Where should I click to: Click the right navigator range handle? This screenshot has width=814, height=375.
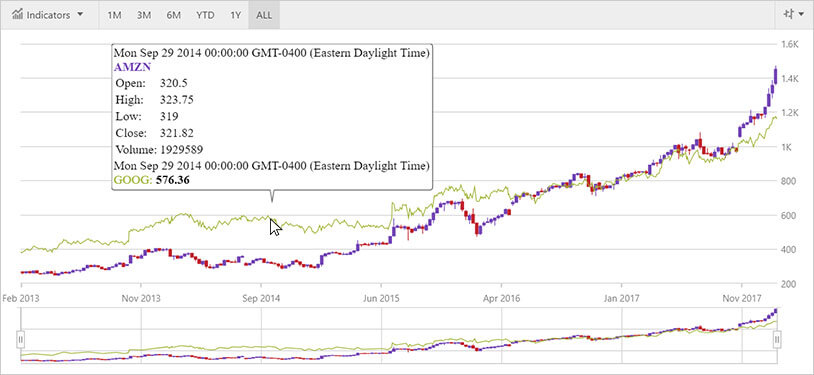click(777, 340)
